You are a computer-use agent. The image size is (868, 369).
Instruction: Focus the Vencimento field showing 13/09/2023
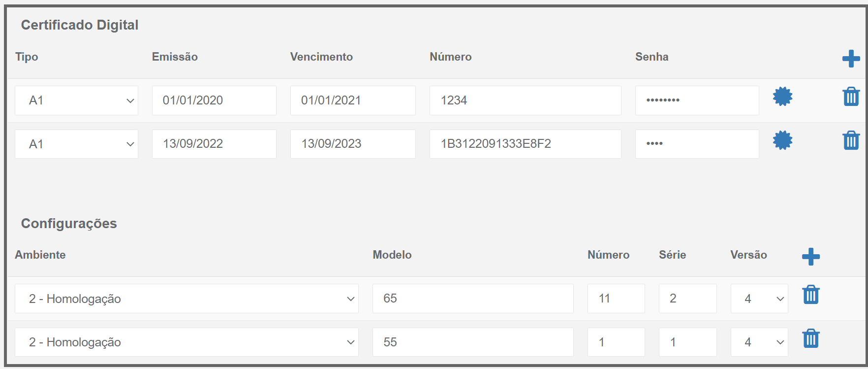[x=353, y=144]
